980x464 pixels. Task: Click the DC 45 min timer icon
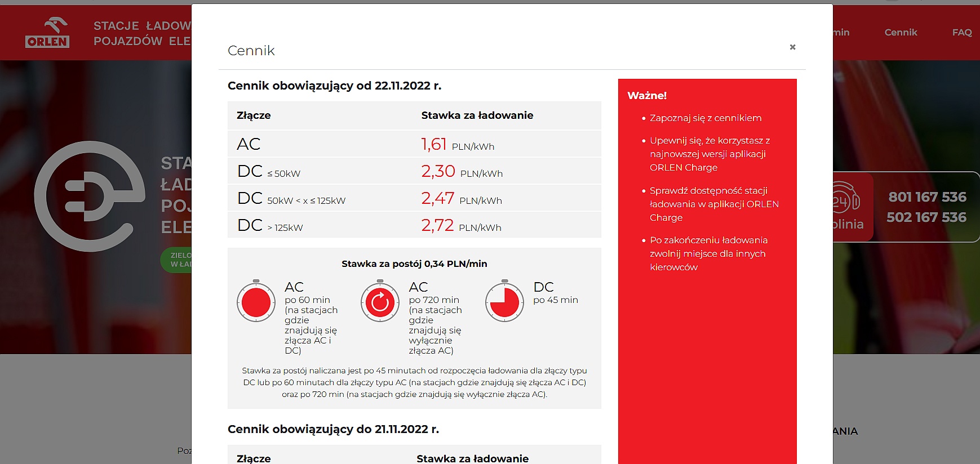tap(505, 301)
